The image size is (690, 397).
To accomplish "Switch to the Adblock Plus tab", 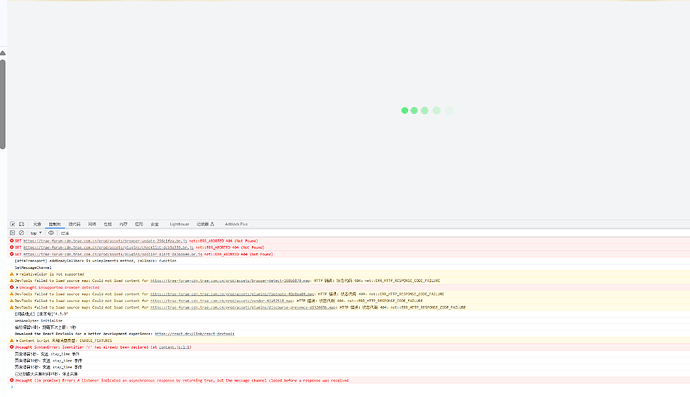I will pos(236,224).
